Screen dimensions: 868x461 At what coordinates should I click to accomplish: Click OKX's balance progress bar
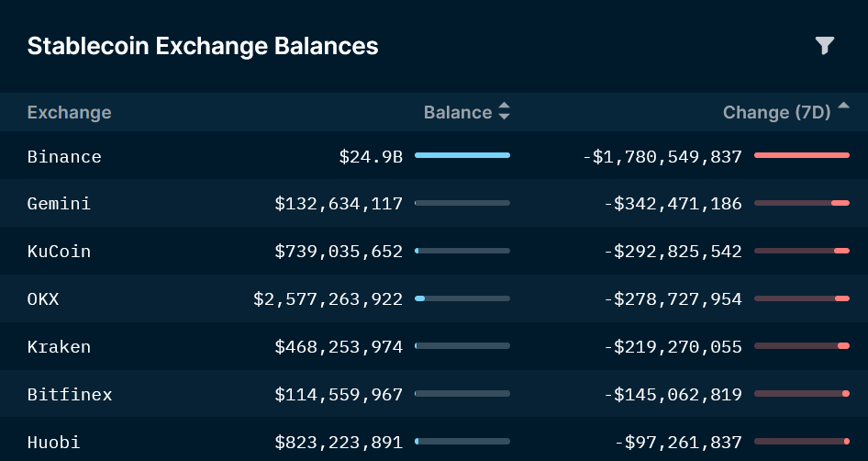coord(462,298)
